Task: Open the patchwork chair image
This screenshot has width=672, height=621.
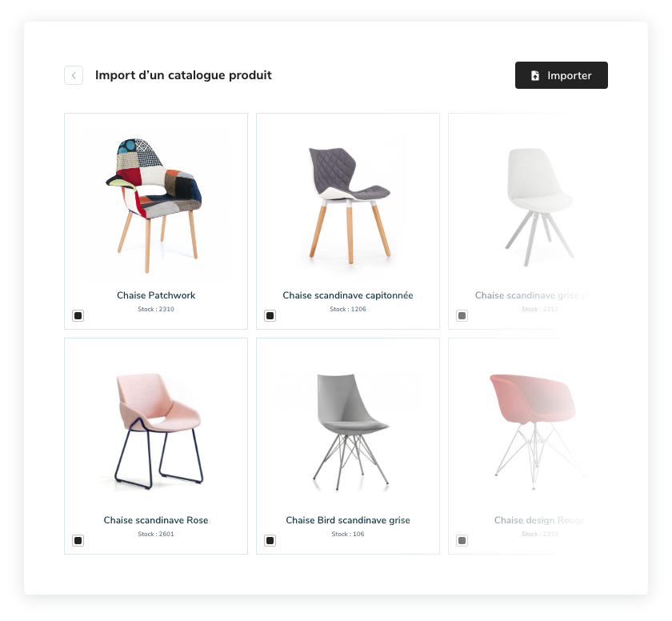Action: [x=154, y=206]
